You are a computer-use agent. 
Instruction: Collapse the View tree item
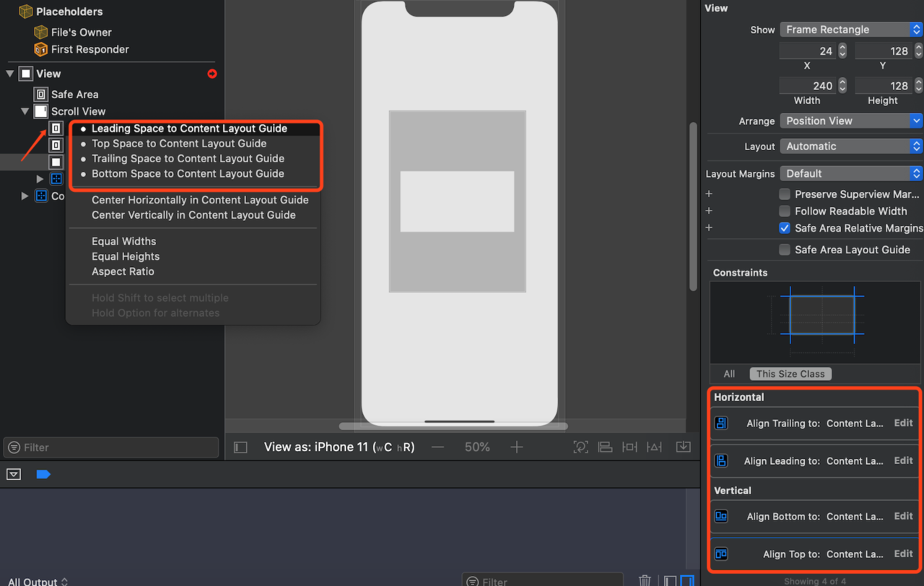point(9,73)
